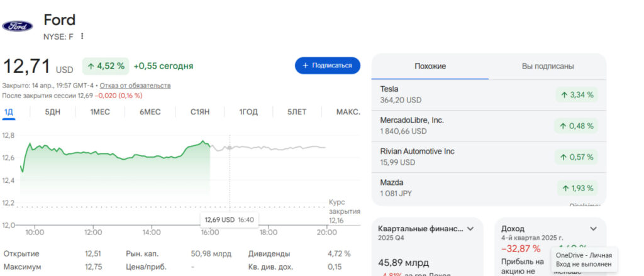This screenshot has height=276, width=644.
Task: Show the 1ГОД chart range
Action: pyautogui.click(x=248, y=112)
